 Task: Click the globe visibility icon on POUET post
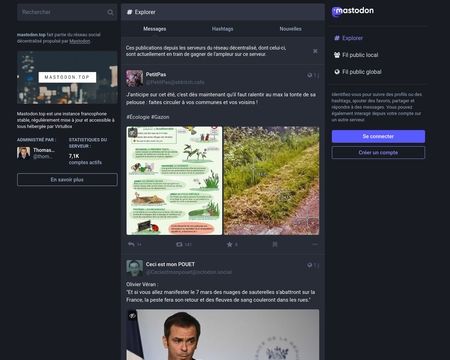310,265
